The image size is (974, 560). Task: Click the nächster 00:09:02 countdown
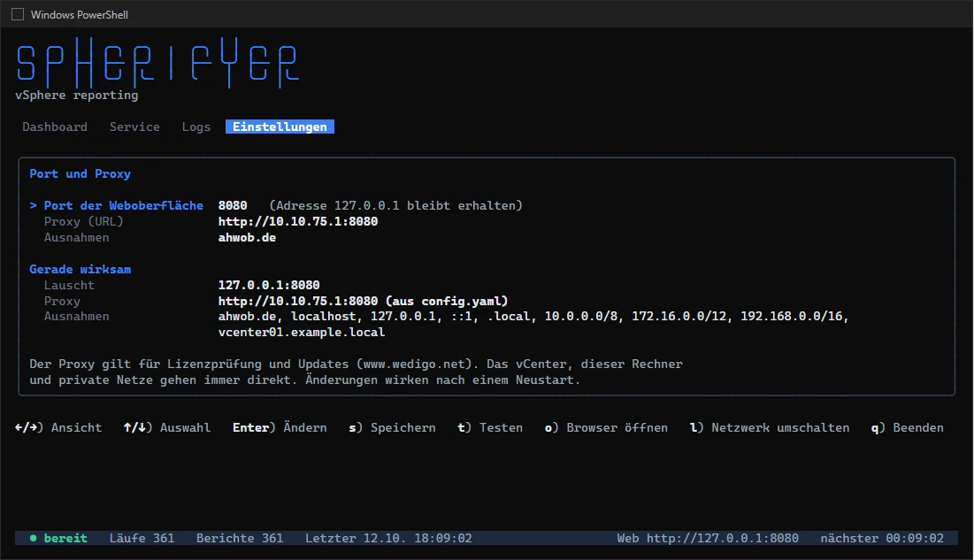tap(882, 538)
